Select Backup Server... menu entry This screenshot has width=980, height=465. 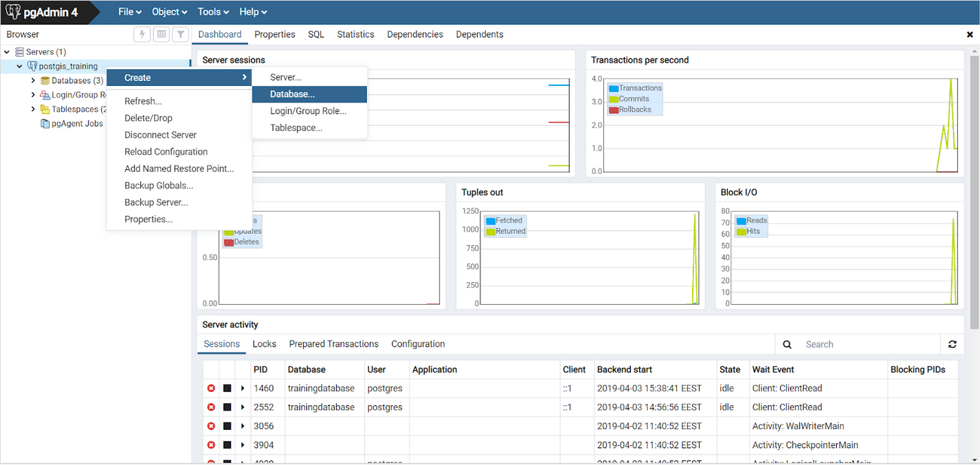[x=156, y=202]
